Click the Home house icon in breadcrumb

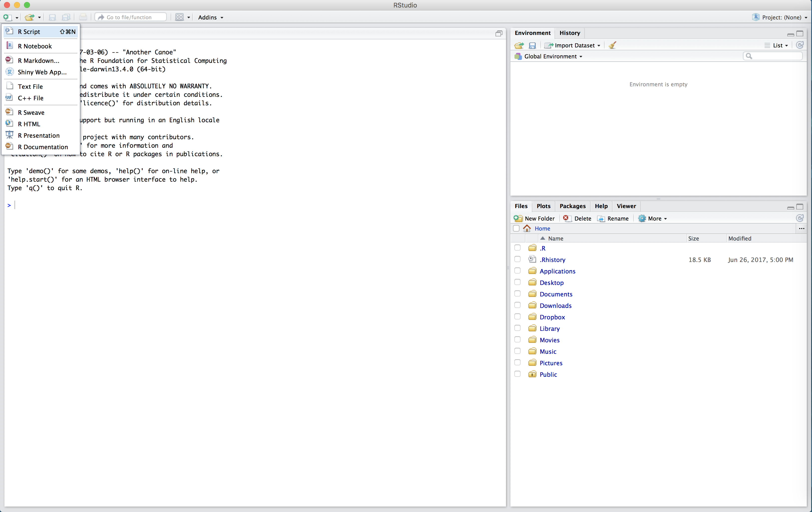pyautogui.click(x=527, y=229)
